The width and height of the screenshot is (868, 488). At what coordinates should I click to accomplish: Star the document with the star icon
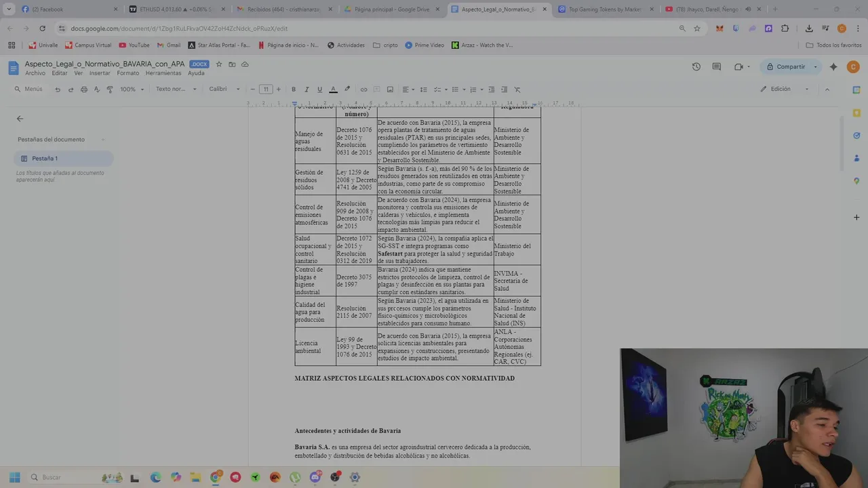219,64
